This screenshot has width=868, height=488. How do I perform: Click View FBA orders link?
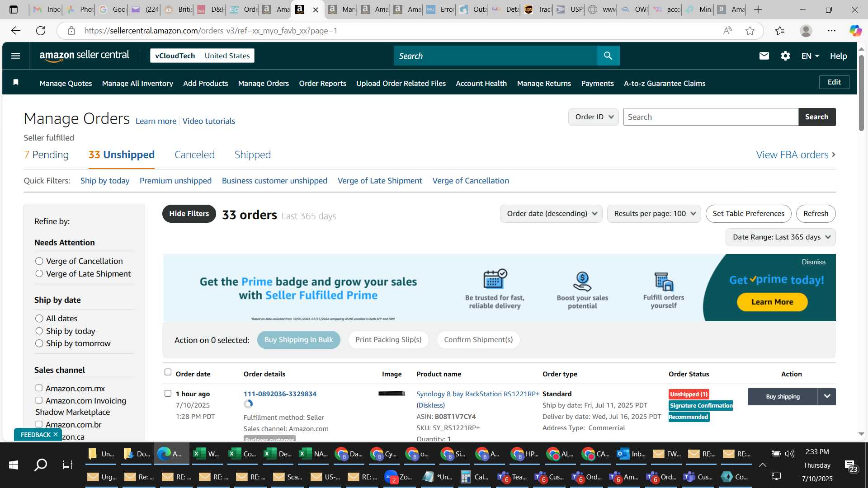click(x=796, y=155)
